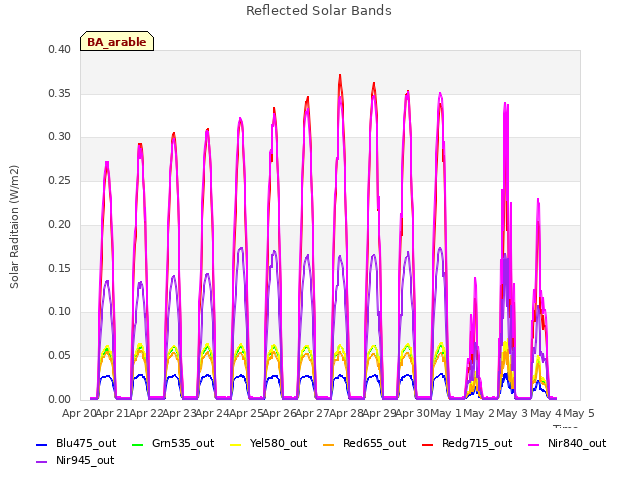Click the green Grn535_out legend swatch
Screen dimensions: 640x480
(138, 444)
